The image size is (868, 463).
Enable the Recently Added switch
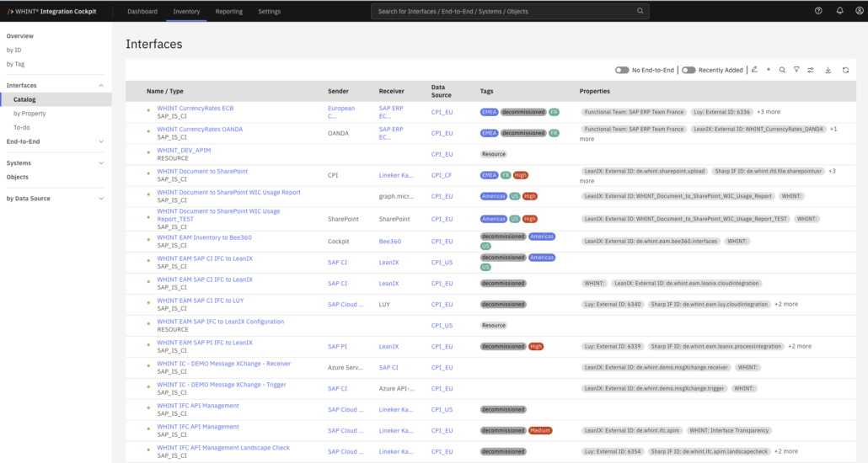(689, 70)
